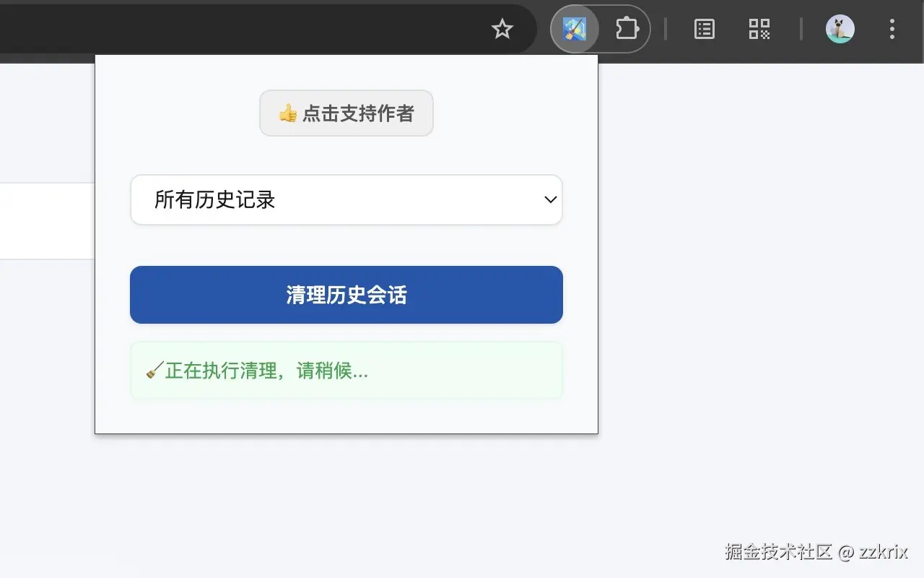Screen dimensions: 924x578
Task: Select the time range combo box
Action: click(x=346, y=200)
